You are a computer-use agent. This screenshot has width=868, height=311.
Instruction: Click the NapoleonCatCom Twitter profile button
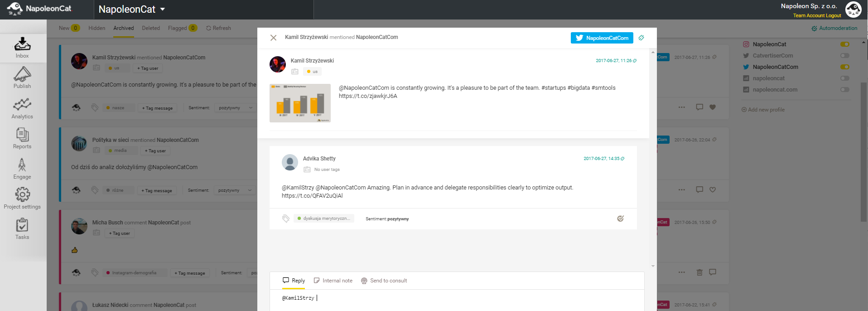coord(601,38)
